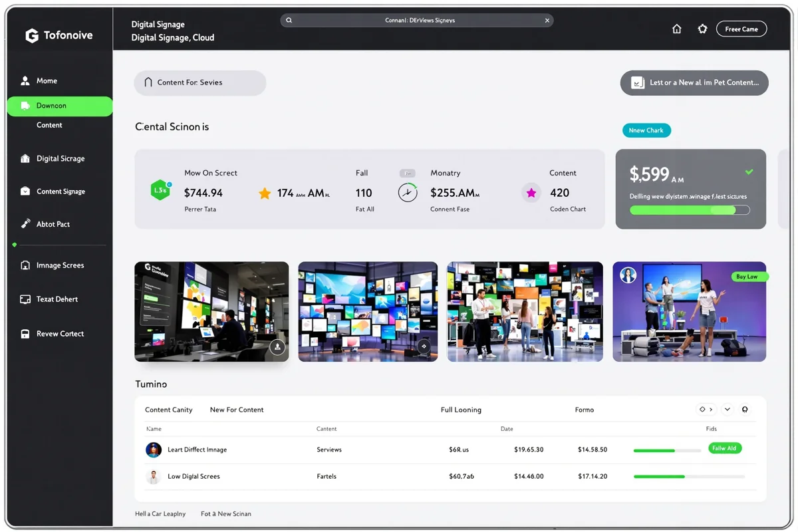Switch to the New For Content tab
Image resolution: width=798 pixels, height=532 pixels.
[237, 410]
